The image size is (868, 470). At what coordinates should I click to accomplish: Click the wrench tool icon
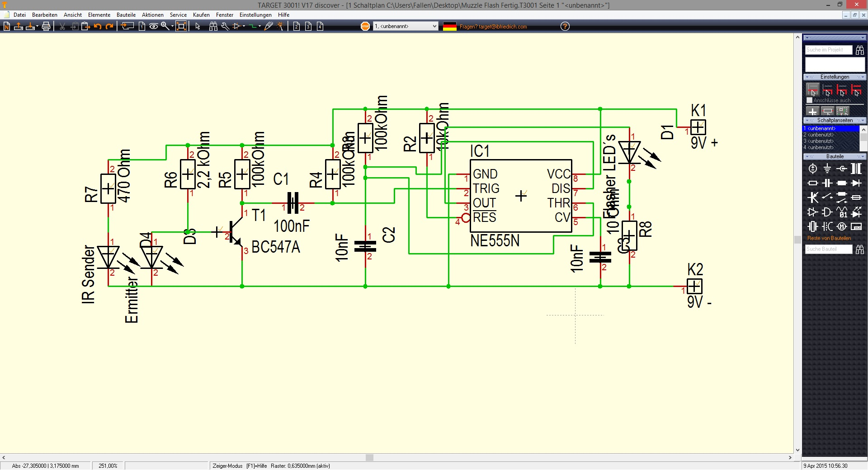click(225, 27)
